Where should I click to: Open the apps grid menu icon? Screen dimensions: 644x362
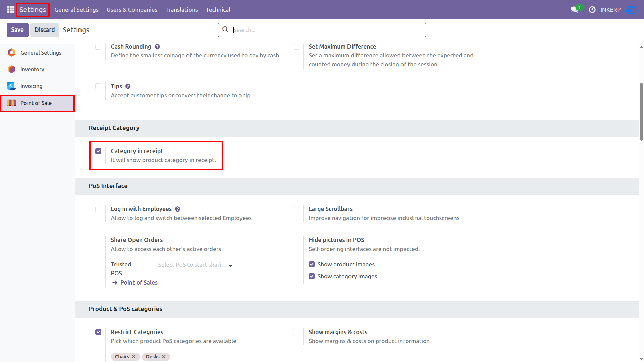coord(11,10)
